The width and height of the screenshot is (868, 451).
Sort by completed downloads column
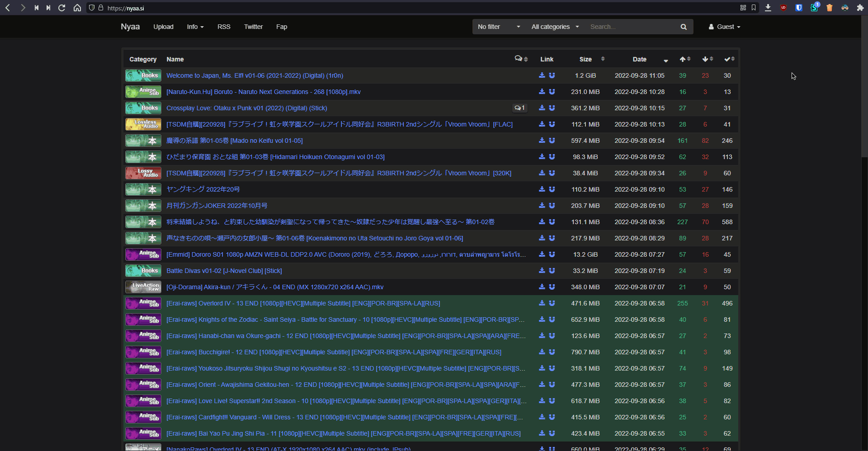[x=729, y=59]
